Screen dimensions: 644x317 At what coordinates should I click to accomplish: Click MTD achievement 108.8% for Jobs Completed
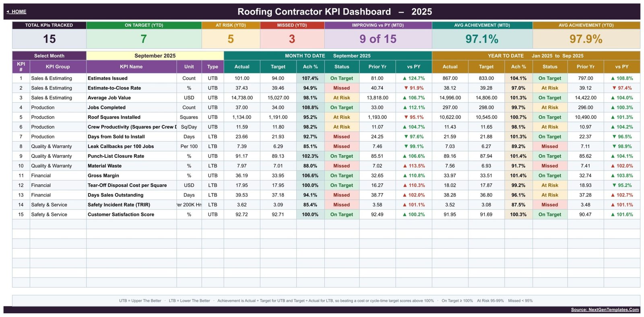(310, 107)
